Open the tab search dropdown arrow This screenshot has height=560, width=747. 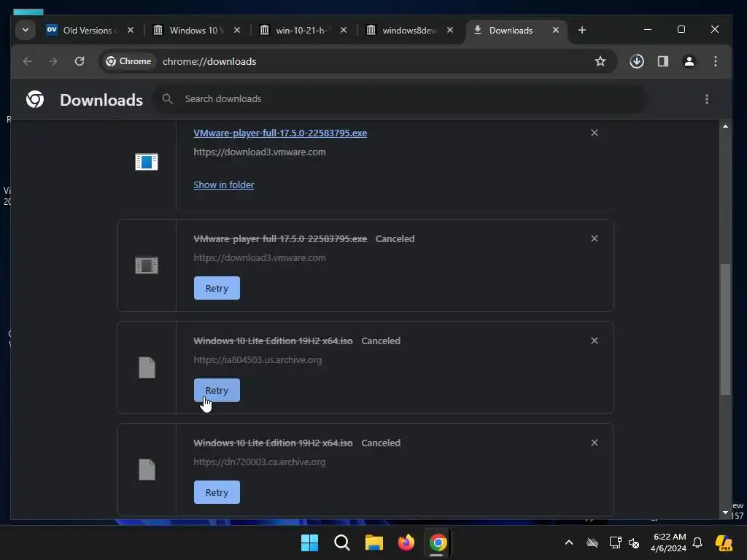[x=26, y=30]
